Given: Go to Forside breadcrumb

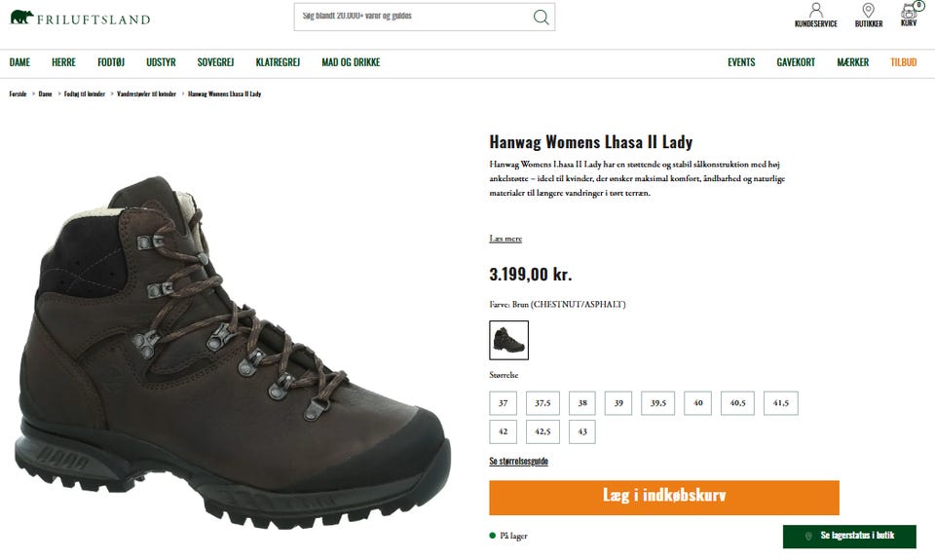Looking at the screenshot, I should coord(18,93).
